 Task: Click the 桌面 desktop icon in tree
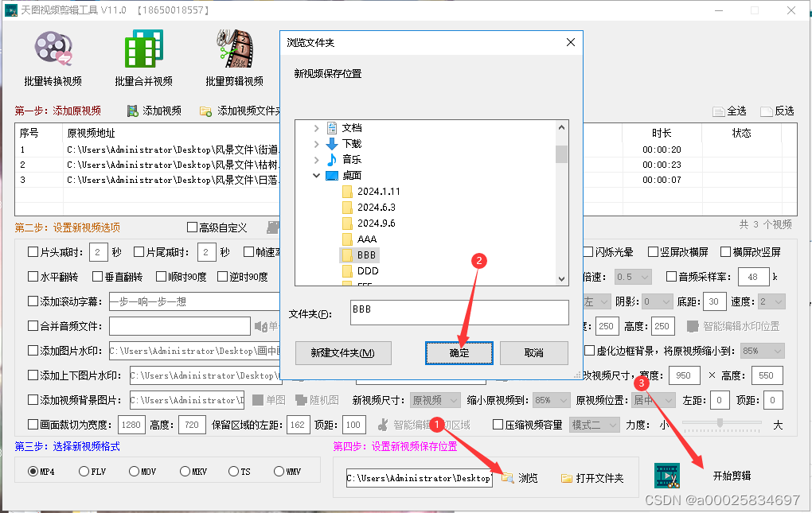click(x=332, y=176)
